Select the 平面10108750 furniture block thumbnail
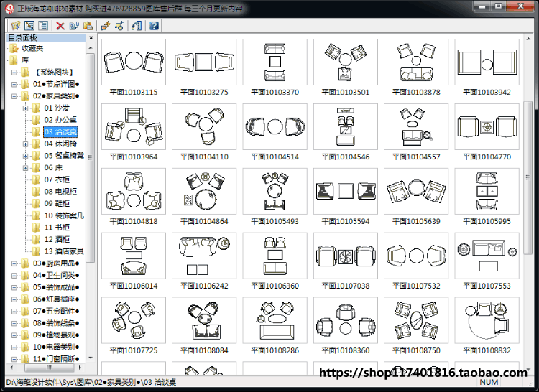 click(416, 320)
